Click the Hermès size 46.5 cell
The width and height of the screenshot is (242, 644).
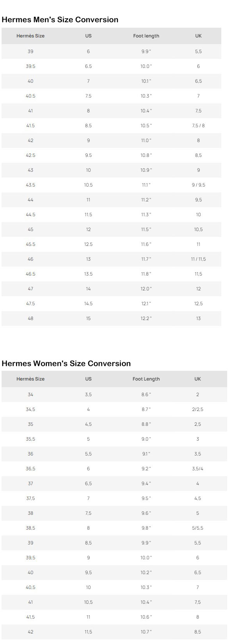(30, 274)
